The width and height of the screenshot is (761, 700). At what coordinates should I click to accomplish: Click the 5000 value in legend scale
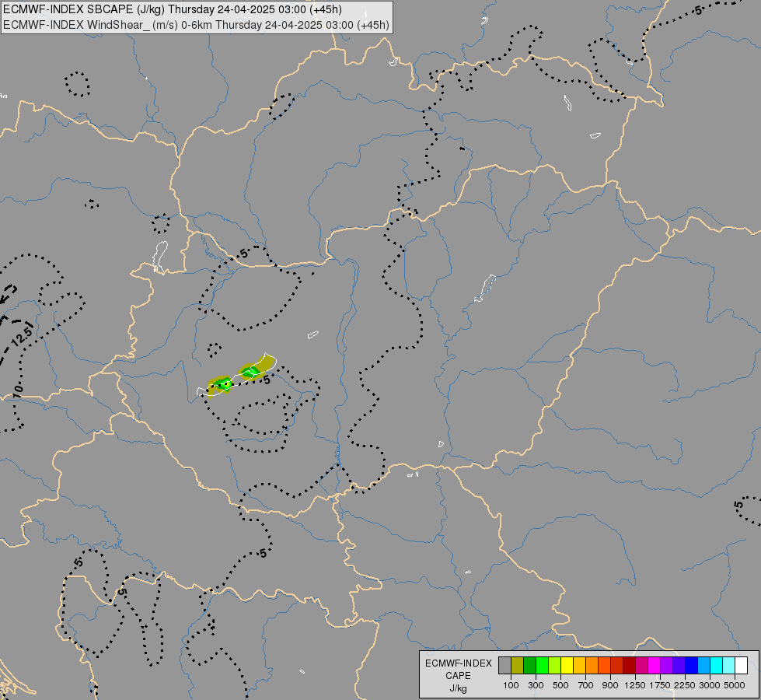coord(735,685)
